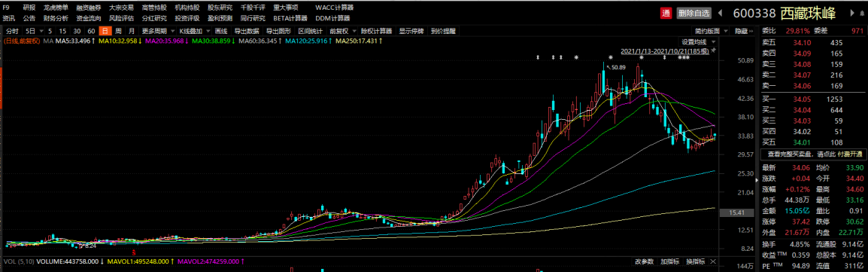Open 简约版面 layout dropdown

pyautogui.click(x=711, y=31)
